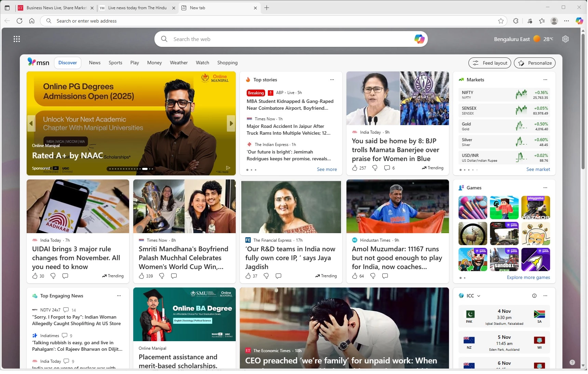588x374 pixels.
Task: Open the apps grid launcher
Action: pyautogui.click(x=17, y=39)
